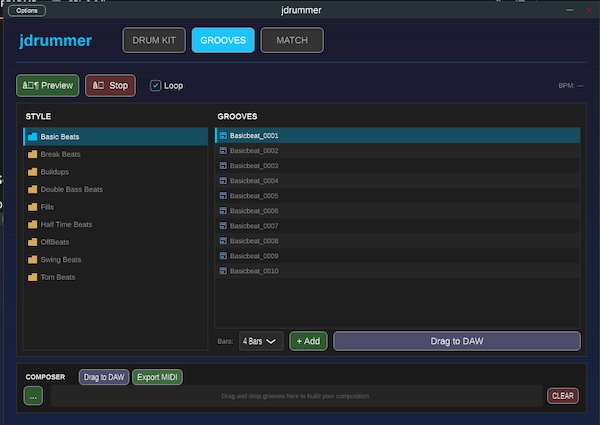Click the Buildups folder icon
This screenshot has width=600, height=425.
33,172
